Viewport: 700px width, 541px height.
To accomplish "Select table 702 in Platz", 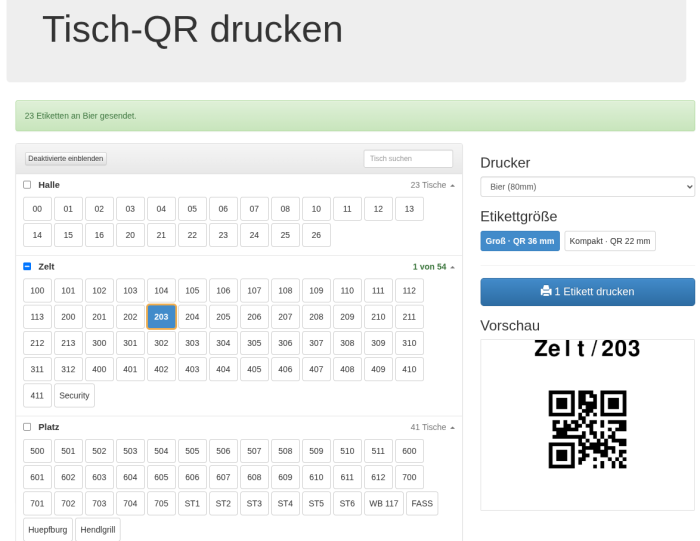I will click(68, 504).
